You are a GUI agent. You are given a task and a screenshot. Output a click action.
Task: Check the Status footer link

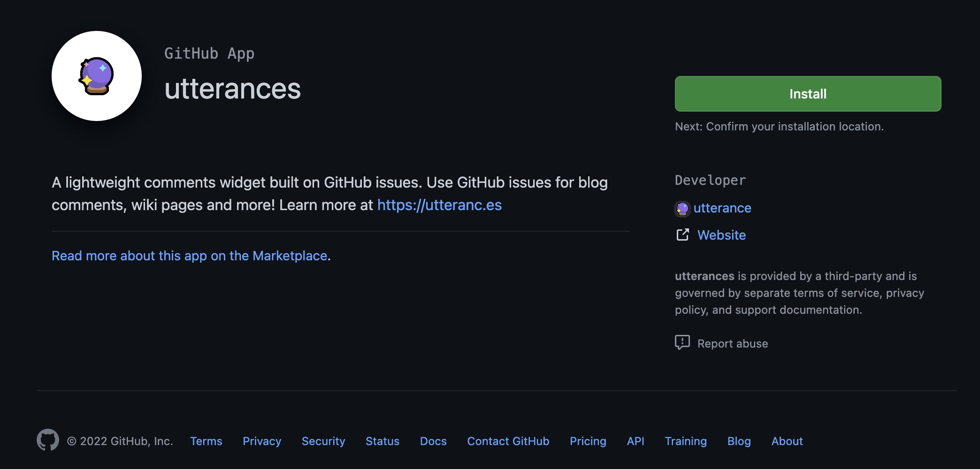coord(383,441)
